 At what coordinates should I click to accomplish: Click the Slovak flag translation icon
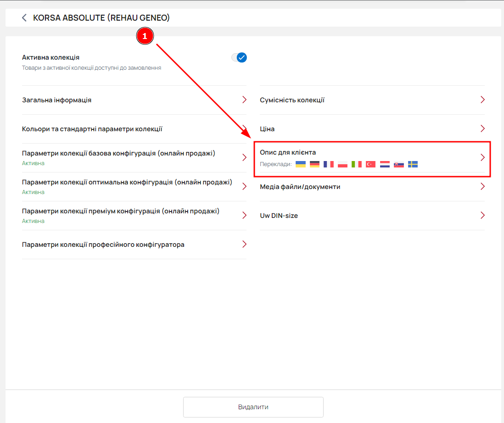click(398, 164)
